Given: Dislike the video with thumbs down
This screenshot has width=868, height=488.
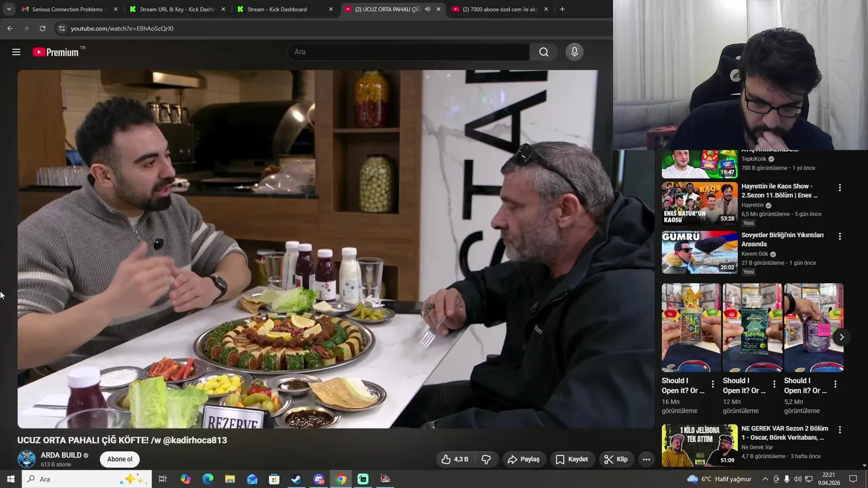Looking at the screenshot, I should (x=486, y=459).
